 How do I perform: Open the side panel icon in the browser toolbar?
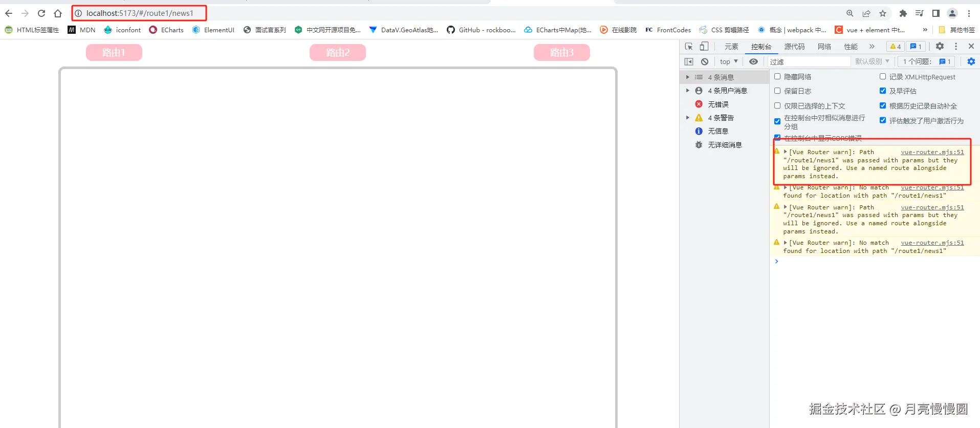point(936,13)
